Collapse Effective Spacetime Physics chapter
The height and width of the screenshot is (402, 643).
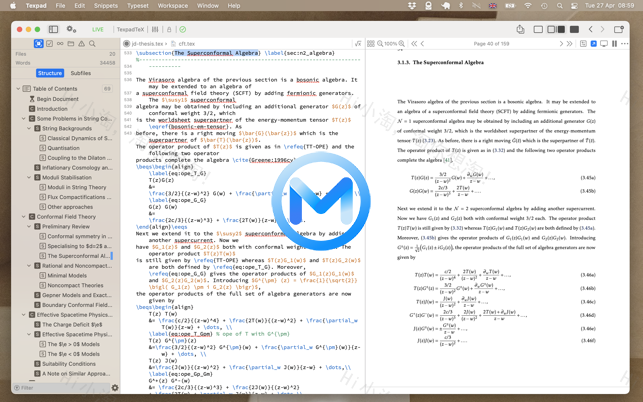(23, 315)
